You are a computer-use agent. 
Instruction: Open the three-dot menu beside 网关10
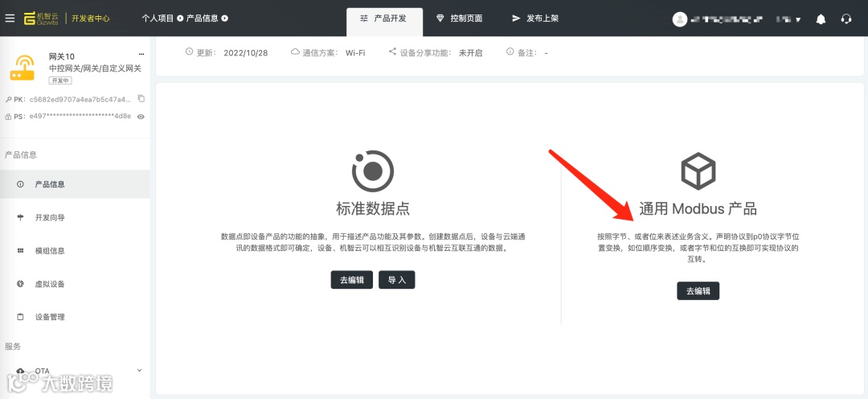(141, 55)
